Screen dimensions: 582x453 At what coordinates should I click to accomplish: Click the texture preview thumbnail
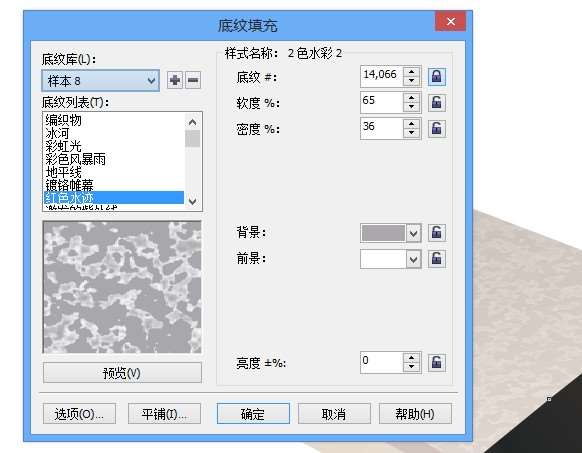(x=122, y=287)
